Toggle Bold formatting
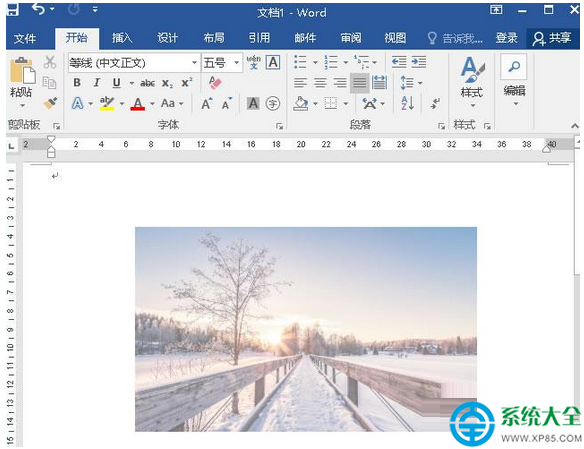Image resolution: width=584 pixels, height=449 pixels. click(77, 83)
